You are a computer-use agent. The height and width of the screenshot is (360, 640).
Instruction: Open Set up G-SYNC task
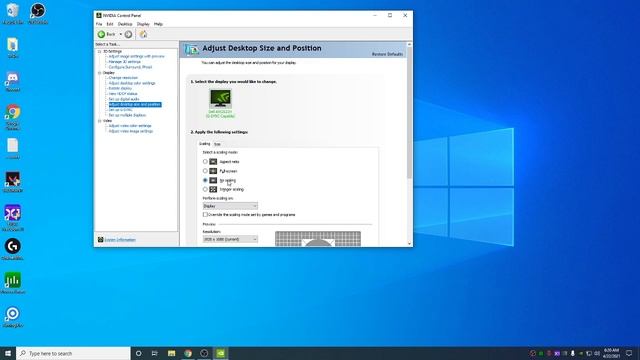(120, 110)
